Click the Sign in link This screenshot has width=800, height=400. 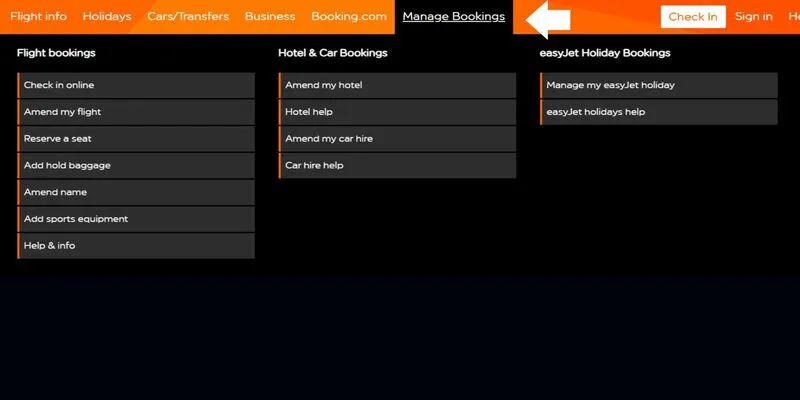[754, 16]
